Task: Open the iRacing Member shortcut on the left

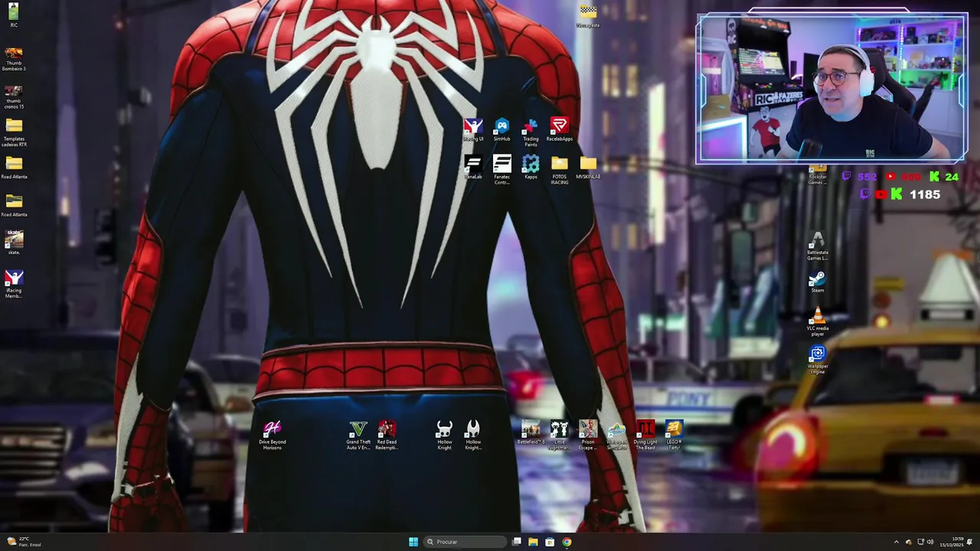Action: click(x=14, y=285)
